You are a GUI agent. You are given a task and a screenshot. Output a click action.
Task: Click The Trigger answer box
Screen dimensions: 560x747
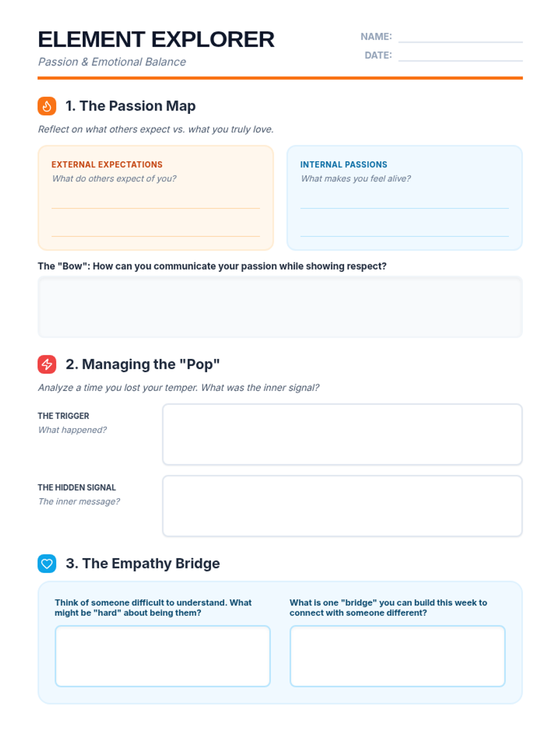[342, 434]
